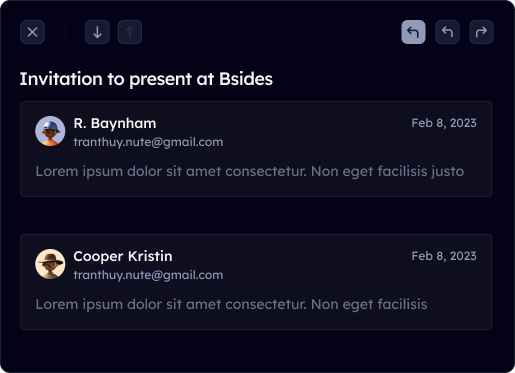Viewport: 515px width, 373px height.
Task: Expand the message preview ending in 'facilisis justo'
Action: click(x=250, y=172)
